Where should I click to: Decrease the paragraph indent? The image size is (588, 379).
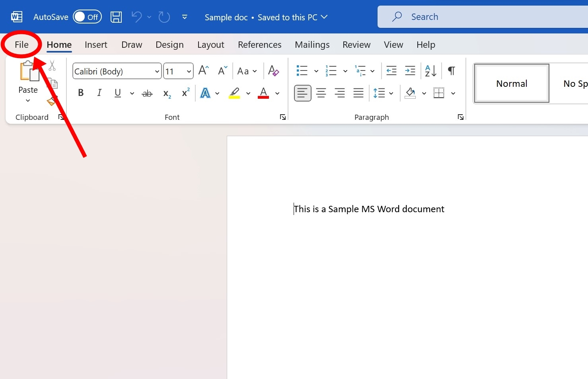click(391, 71)
